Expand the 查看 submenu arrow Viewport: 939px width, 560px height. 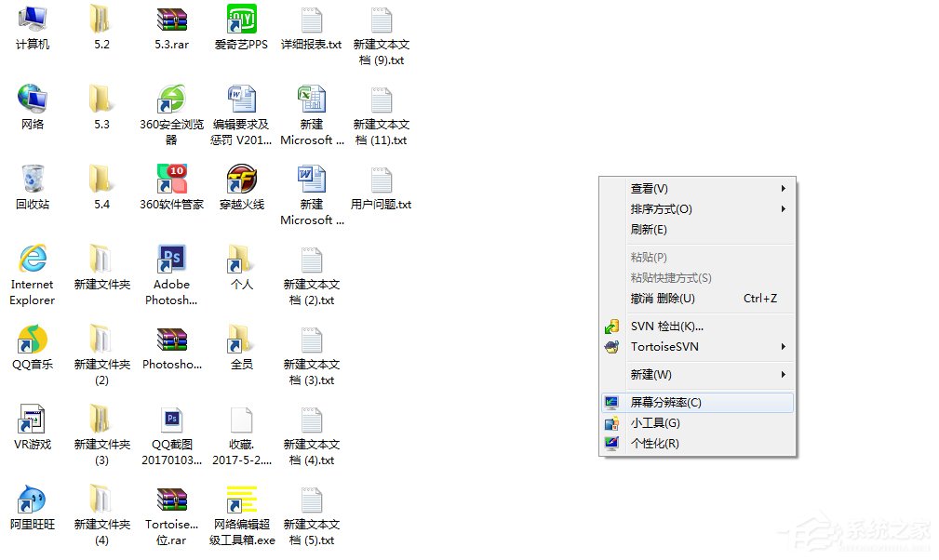(x=782, y=188)
